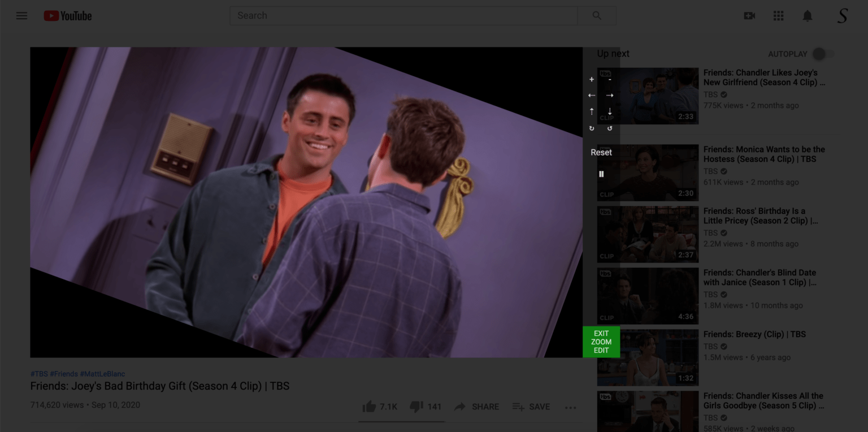
Task: Click the EXIT ZOOM EDIT button
Action: click(601, 342)
